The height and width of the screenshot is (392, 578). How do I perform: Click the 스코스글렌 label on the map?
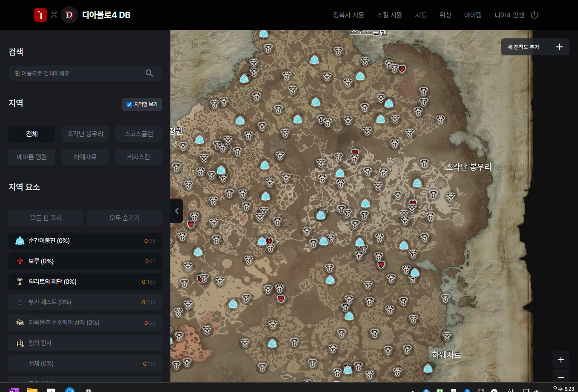coord(368,32)
